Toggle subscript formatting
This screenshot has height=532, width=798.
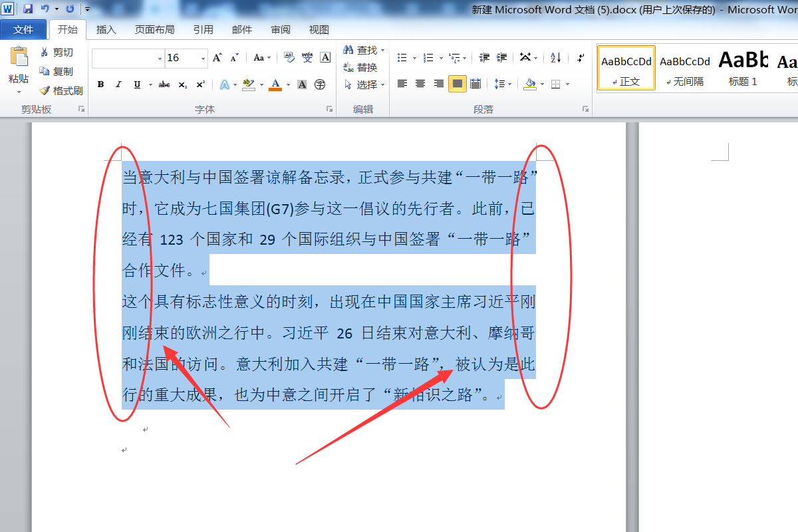(183, 84)
